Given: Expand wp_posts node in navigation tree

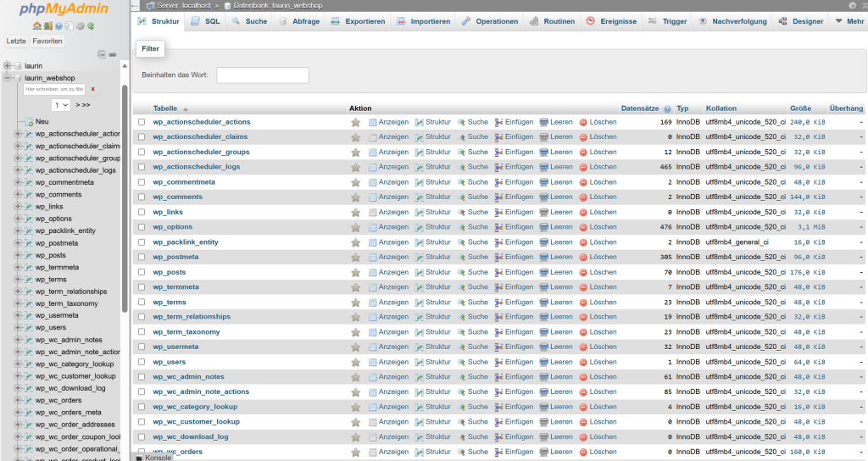Looking at the screenshot, I should (18, 255).
